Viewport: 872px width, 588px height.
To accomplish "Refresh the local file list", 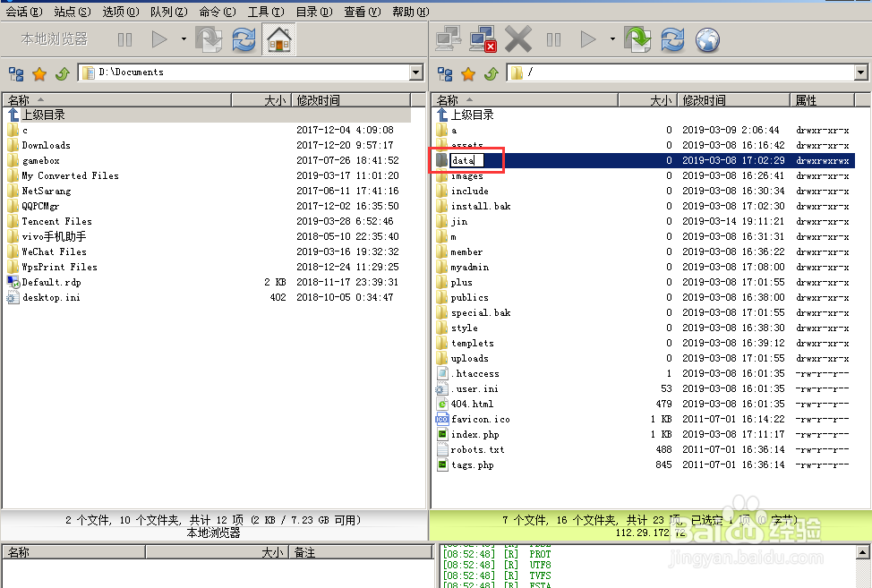I will coord(243,39).
